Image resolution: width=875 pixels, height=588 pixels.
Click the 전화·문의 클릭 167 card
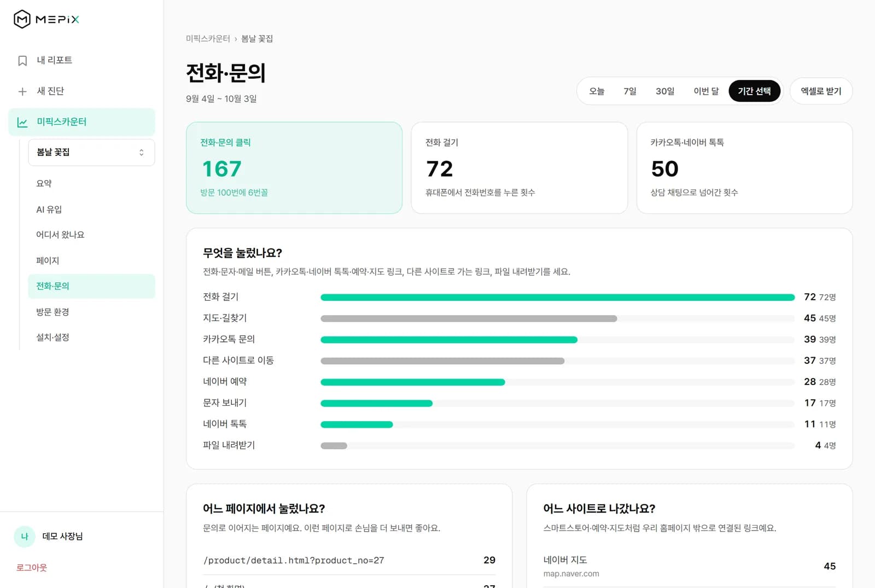coord(294,168)
